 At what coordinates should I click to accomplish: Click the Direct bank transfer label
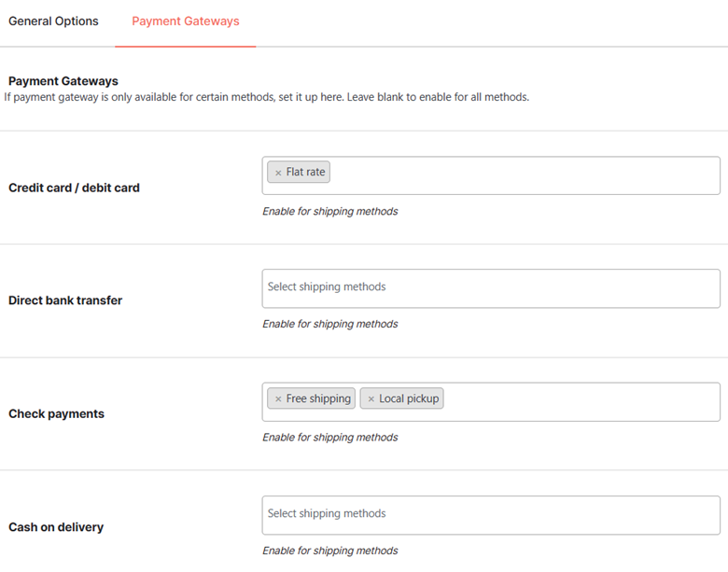[65, 300]
